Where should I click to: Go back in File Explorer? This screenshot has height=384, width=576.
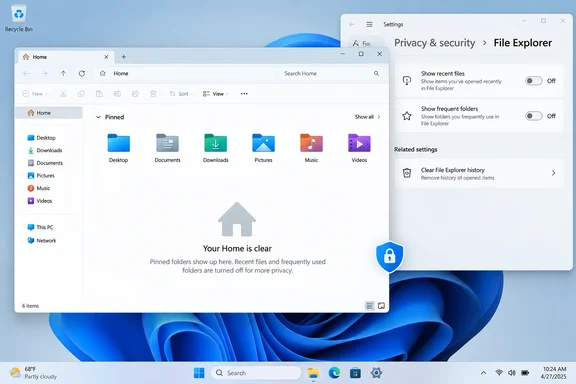tap(26, 73)
